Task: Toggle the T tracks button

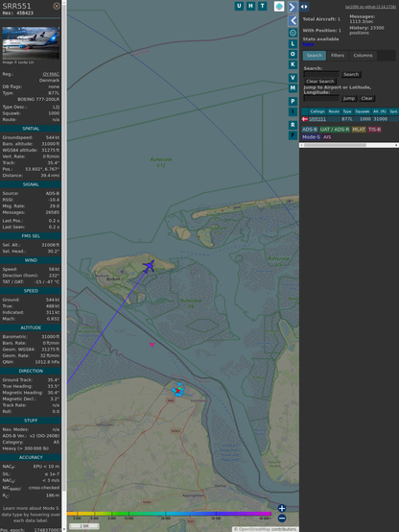Action: click(x=263, y=6)
